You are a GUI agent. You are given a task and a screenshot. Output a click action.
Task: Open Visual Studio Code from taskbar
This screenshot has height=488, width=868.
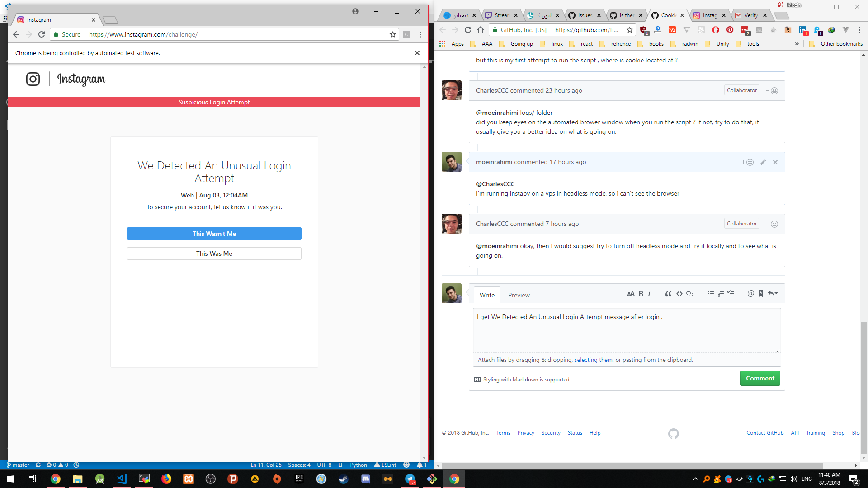pyautogui.click(x=122, y=479)
